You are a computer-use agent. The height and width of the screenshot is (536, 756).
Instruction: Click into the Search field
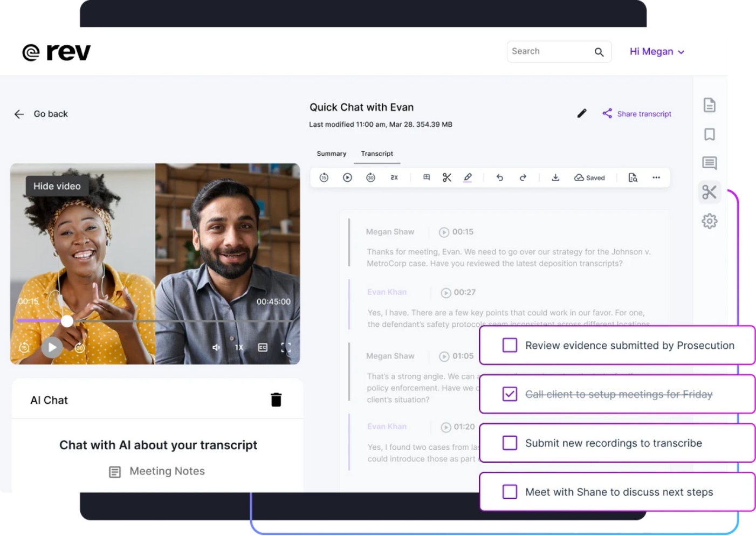tap(559, 52)
